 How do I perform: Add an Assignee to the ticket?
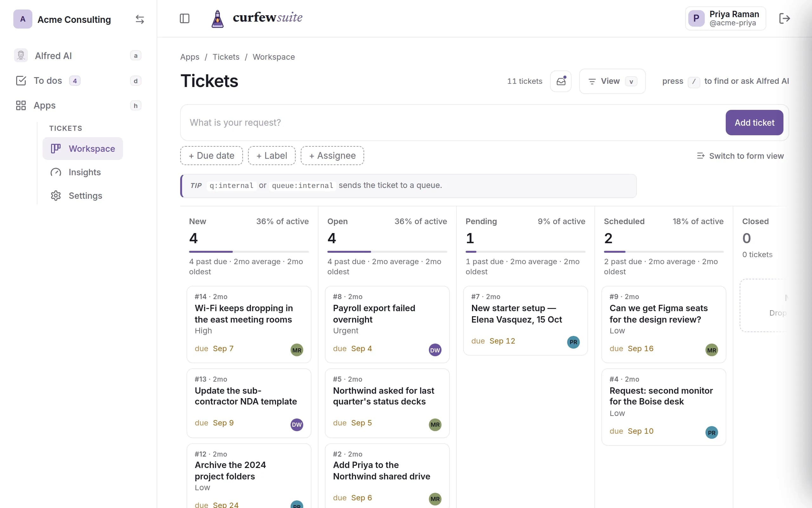332,156
